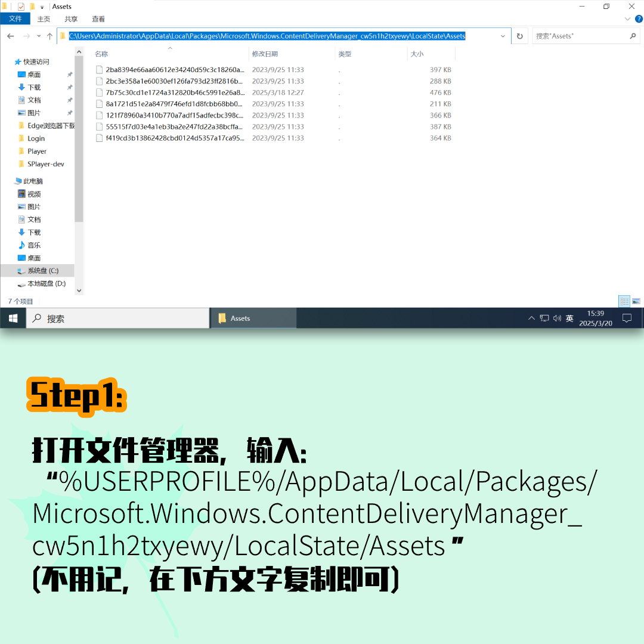Image resolution: width=644 pixels, height=644 pixels.
Task: Open the recent locations dropdown arrow
Action: [39, 36]
